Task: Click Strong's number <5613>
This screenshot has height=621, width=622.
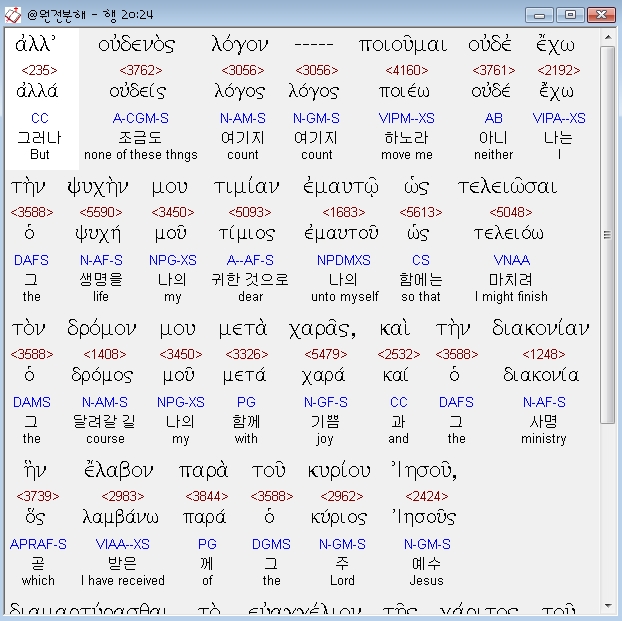Action: click(x=420, y=212)
